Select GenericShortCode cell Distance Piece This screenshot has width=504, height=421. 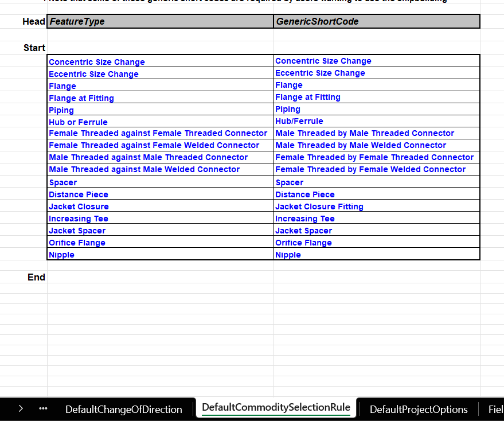click(377, 194)
